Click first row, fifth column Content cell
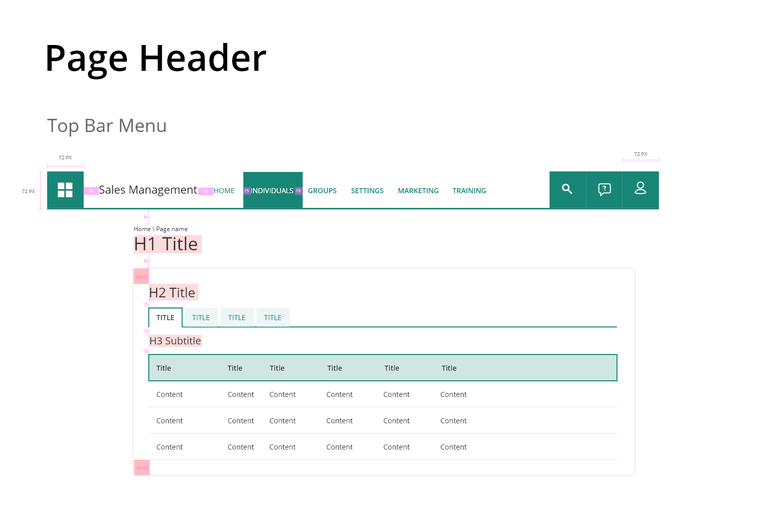Image resolution: width=768 pixels, height=532 pixels. pyautogui.click(x=397, y=394)
